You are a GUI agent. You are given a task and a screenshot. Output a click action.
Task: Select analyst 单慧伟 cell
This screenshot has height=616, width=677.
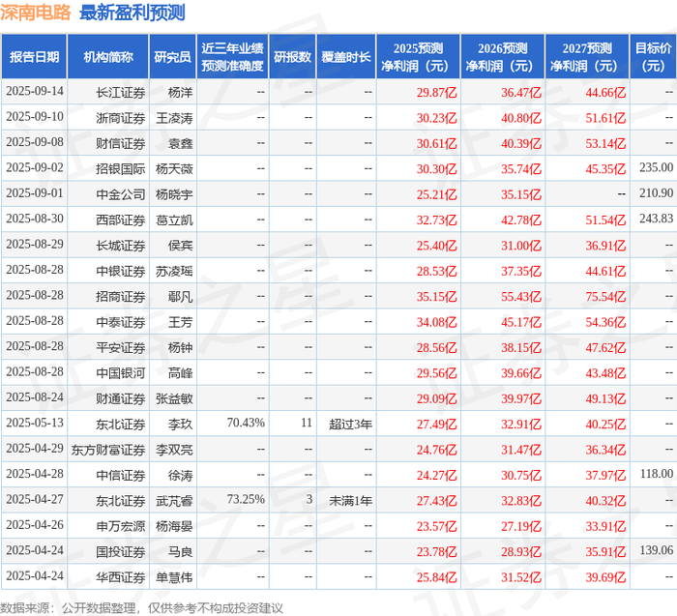coord(174,576)
